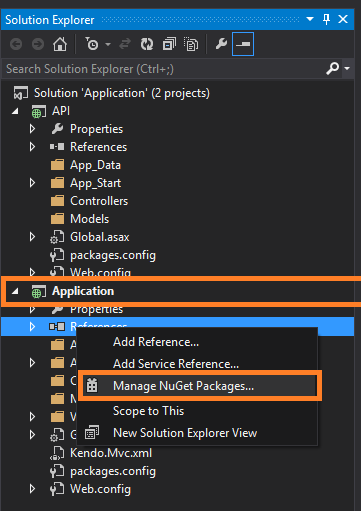361x511 pixels.
Task: Click the Collapse All toolbar icon
Action: pyautogui.click(x=169, y=44)
